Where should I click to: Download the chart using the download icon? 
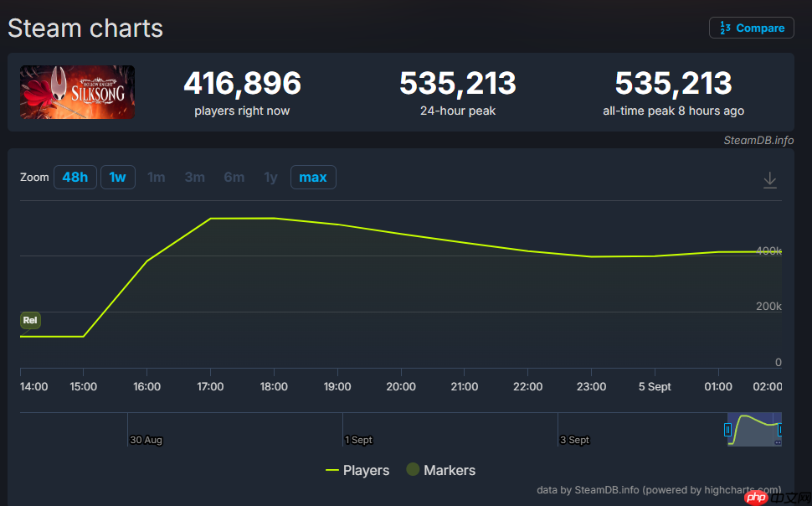(770, 180)
